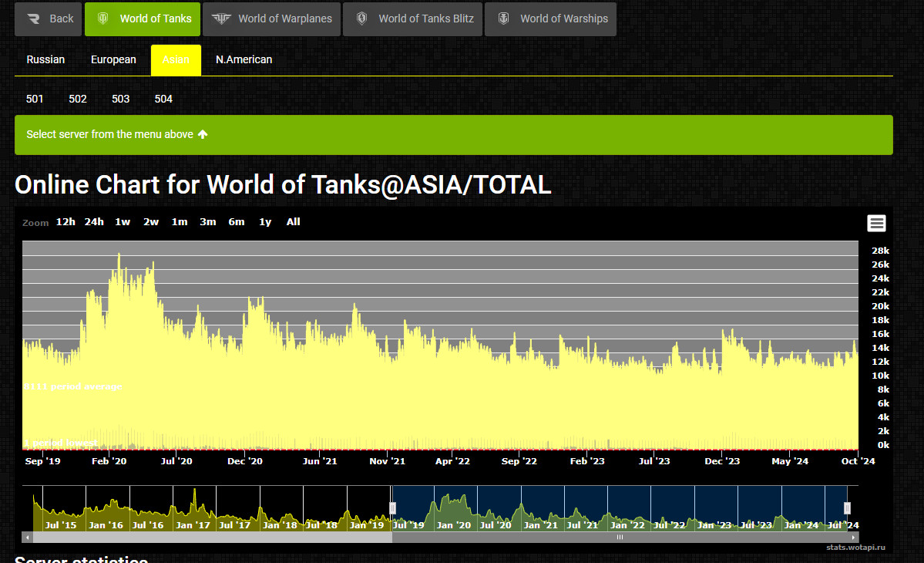Set chart zoom to 12h

(x=66, y=222)
